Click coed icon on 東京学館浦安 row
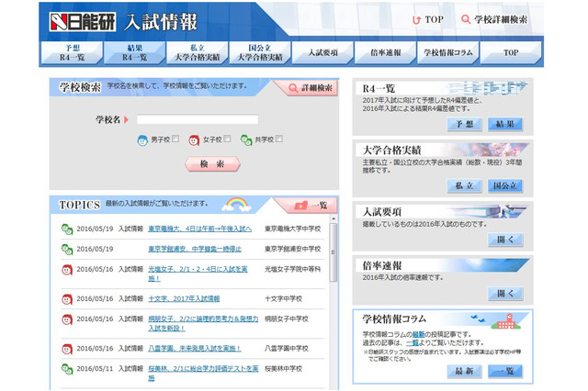This screenshot has width=588, height=391. [x=67, y=250]
